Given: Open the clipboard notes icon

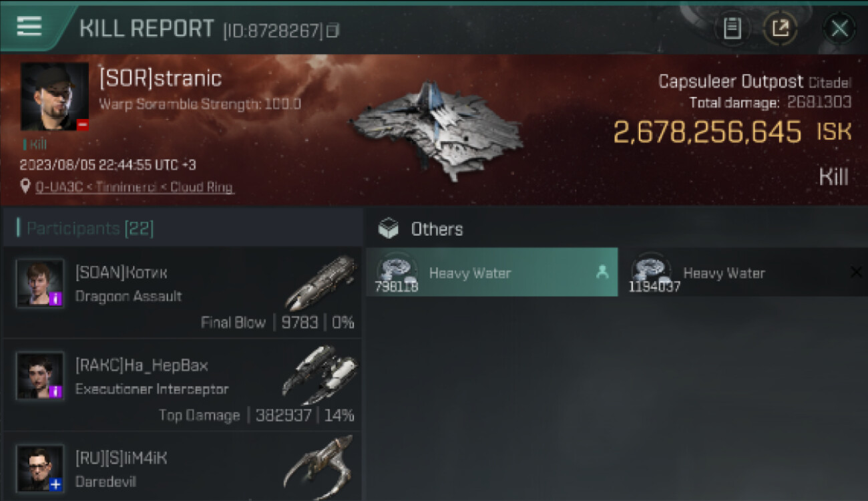Looking at the screenshot, I should [x=732, y=29].
